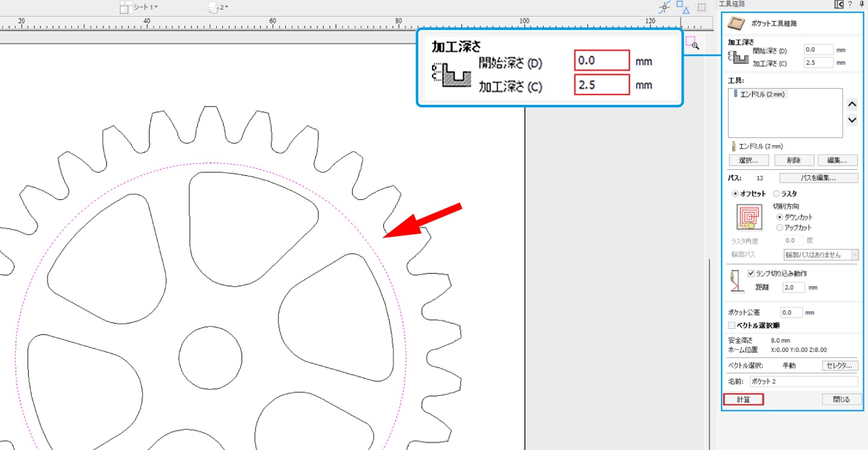Image resolution: width=868 pixels, height=450 pixels.
Task: Click the help question mark icon
Action: [850, 4]
